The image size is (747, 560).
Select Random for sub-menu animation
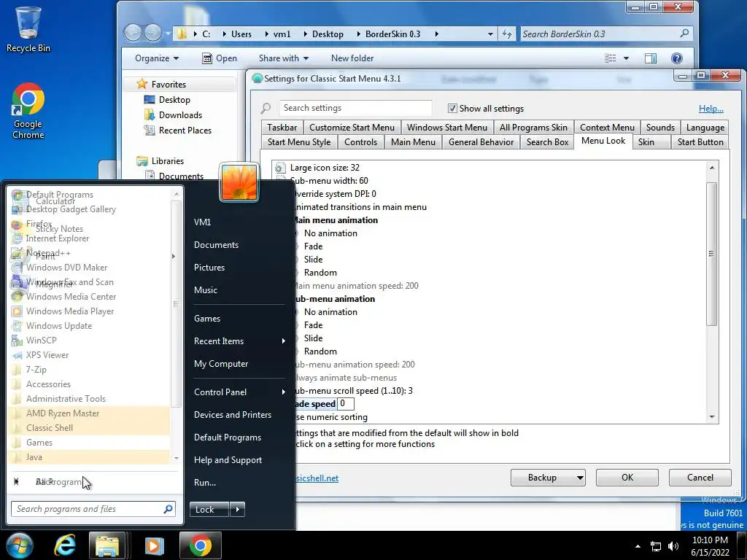[320, 351]
